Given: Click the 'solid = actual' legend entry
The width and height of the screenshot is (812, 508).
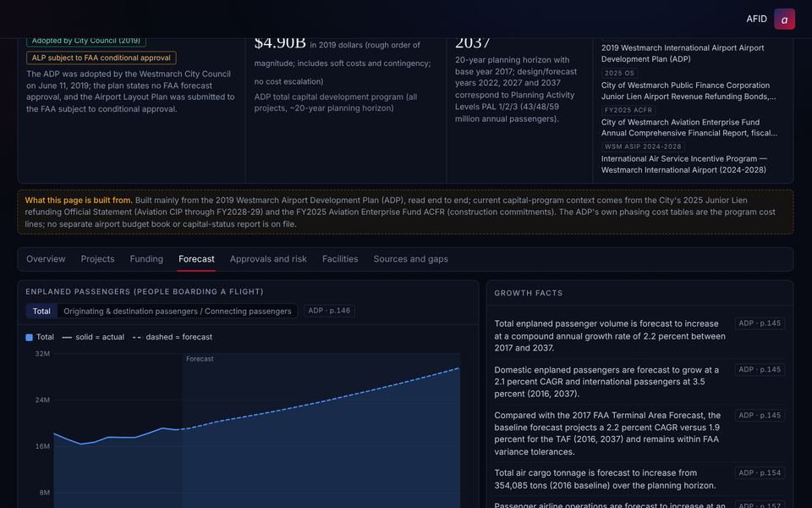Looking at the screenshot, I should point(93,337).
